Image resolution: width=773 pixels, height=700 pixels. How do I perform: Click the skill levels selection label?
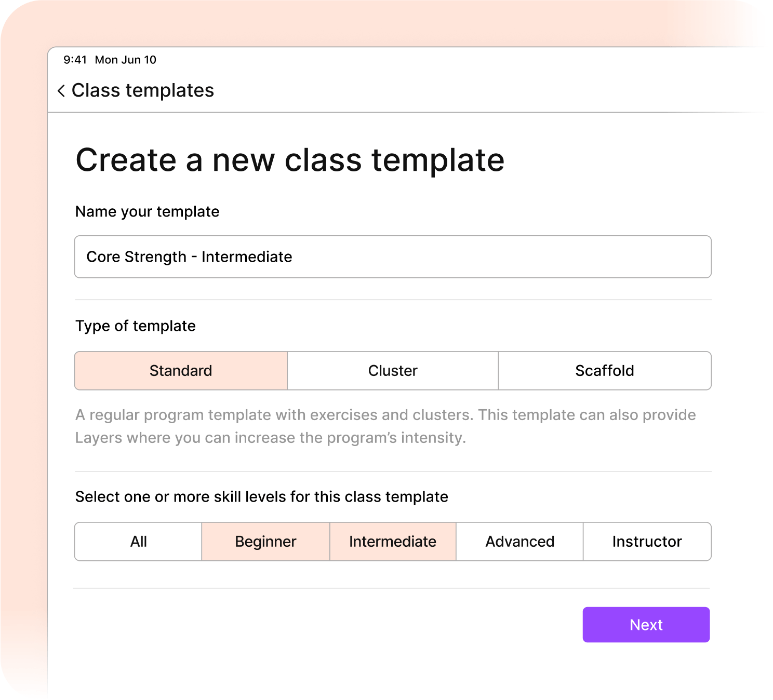(x=261, y=497)
